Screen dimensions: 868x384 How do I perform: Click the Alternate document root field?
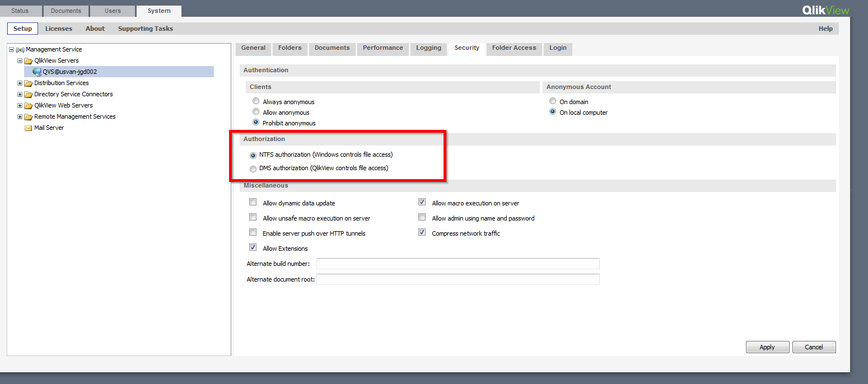tap(458, 279)
